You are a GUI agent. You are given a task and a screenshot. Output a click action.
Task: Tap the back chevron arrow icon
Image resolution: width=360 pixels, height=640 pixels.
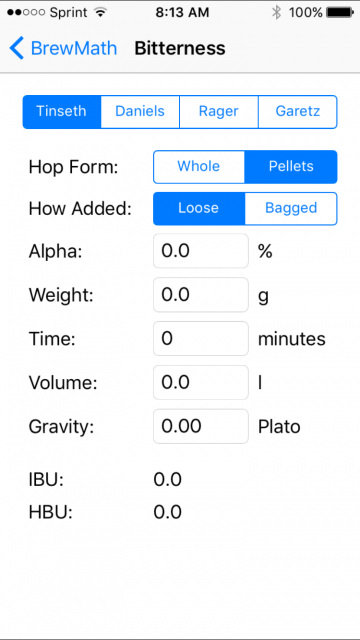17,48
